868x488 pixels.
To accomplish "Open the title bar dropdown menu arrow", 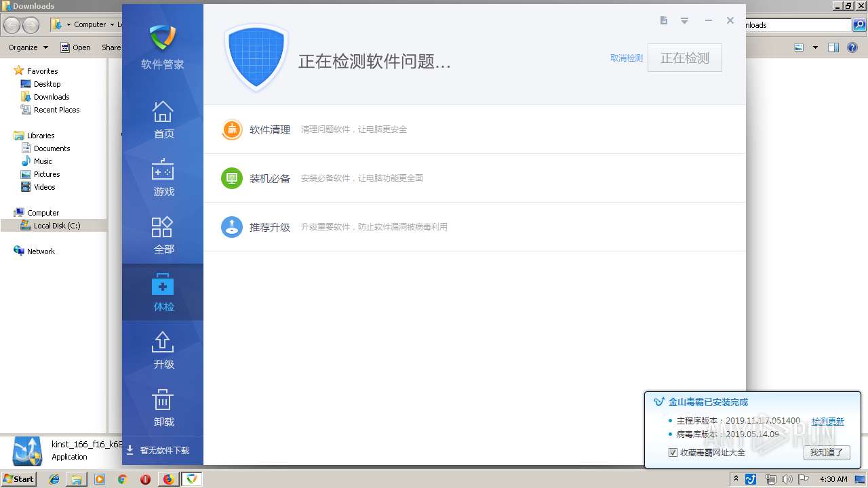I will tap(685, 21).
